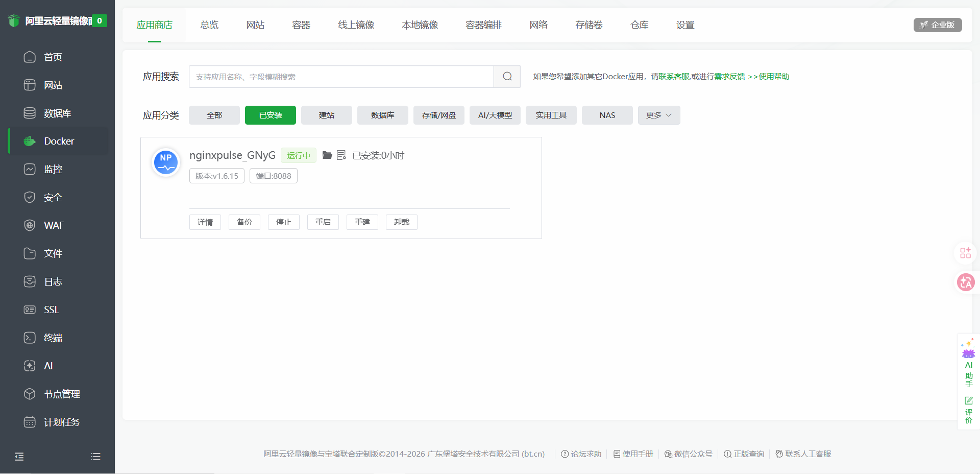Select the 应用商店 tab
Image resolution: width=980 pixels, height=474 pixels.
155,25
